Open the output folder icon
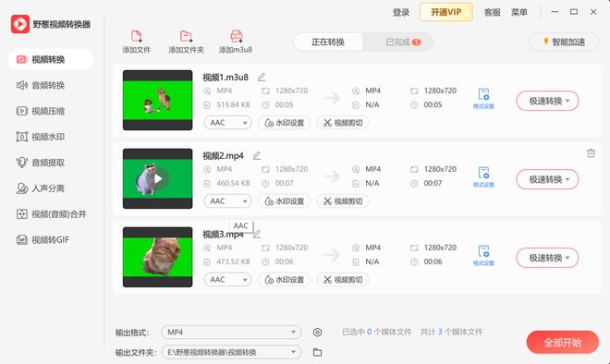The height and width of the screenshot is (364, 610). (x=317, y=352)
